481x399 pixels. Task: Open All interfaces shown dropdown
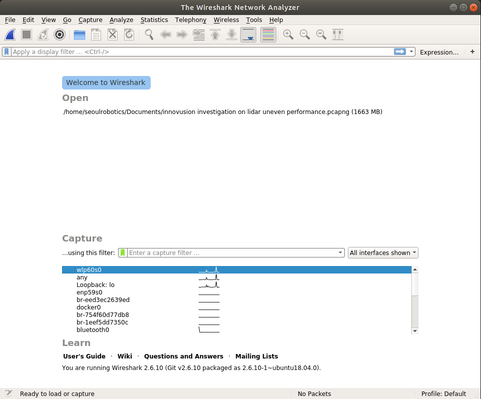click(x=383, y=253)
